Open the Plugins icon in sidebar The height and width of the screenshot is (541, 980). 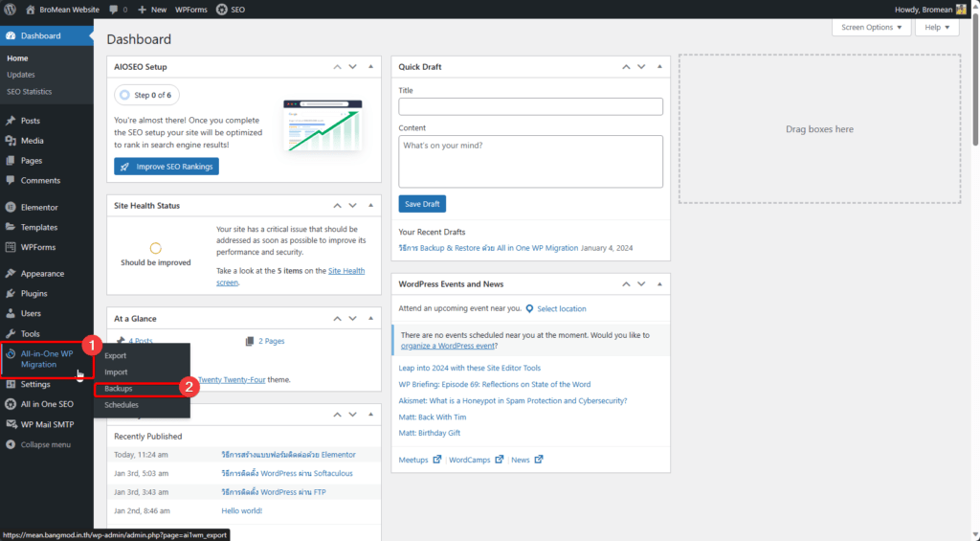tap(11, 293)
